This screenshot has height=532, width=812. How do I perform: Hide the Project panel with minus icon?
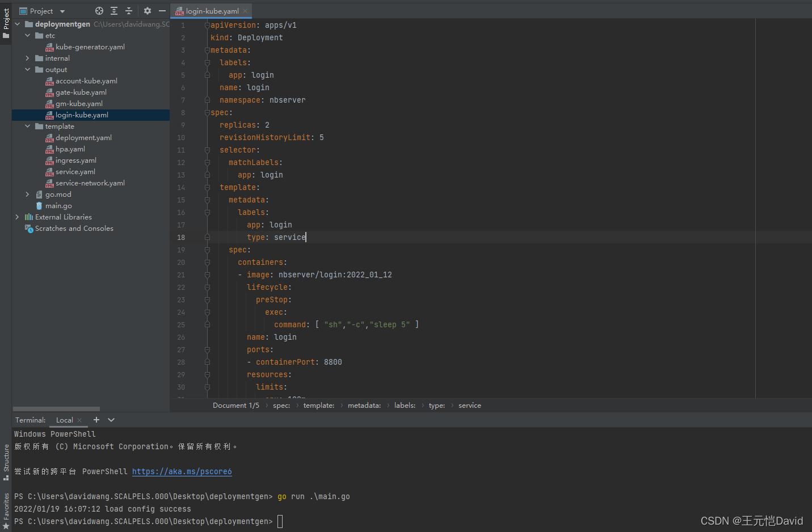point(162,11)
